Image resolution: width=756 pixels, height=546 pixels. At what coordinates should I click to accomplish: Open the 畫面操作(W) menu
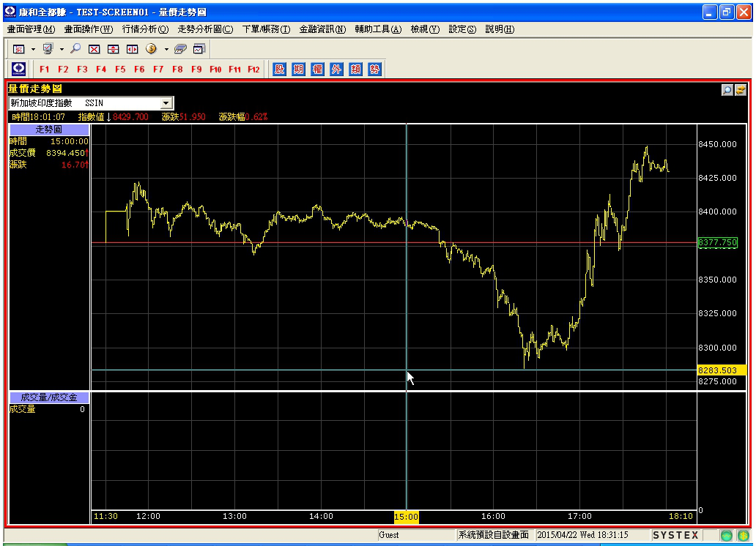tap(89, 29)
